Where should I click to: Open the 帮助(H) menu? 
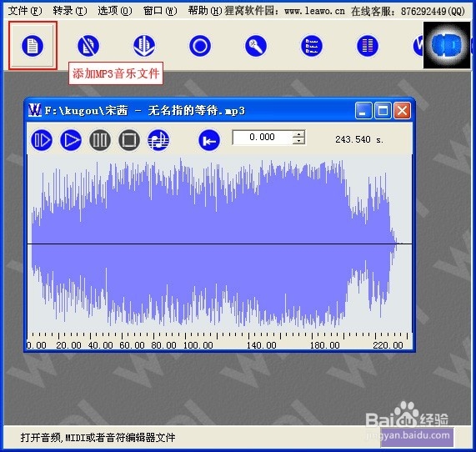[205, 11]
